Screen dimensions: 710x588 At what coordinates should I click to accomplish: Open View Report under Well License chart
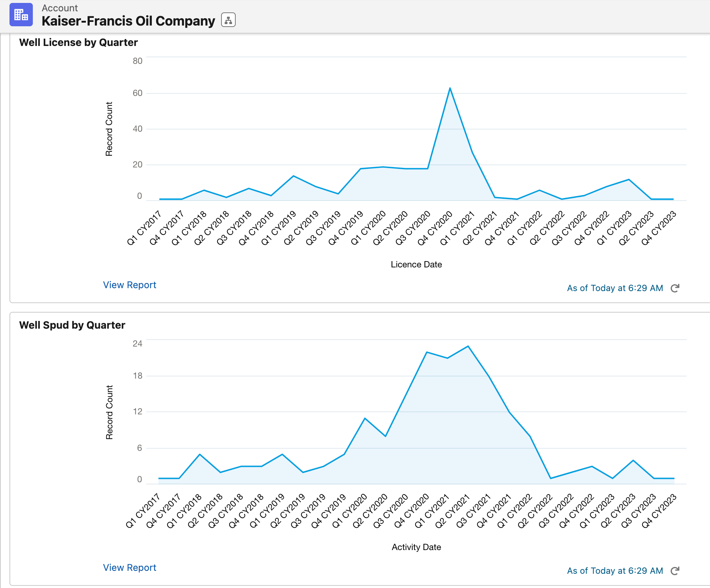pyautogui.click(x=130, y=285)
